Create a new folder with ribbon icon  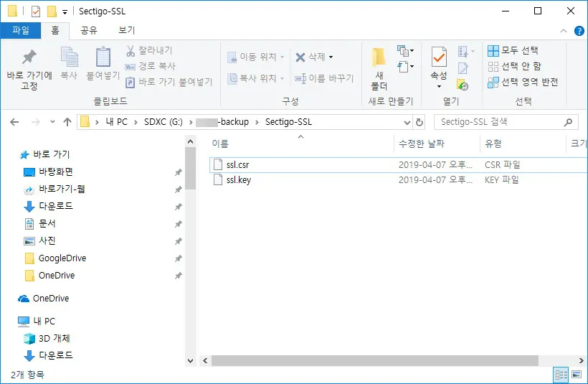[x=379, y=57]
